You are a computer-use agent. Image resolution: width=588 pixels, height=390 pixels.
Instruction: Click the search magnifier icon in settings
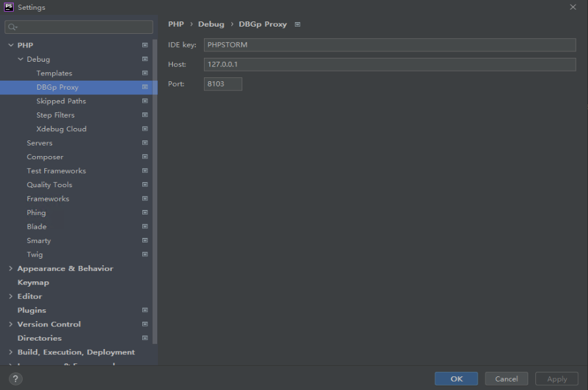(x=12, y=27)
